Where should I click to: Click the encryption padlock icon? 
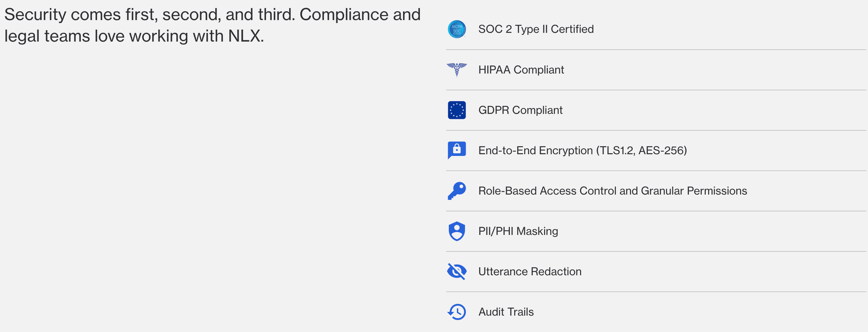[x=457, y=150]
